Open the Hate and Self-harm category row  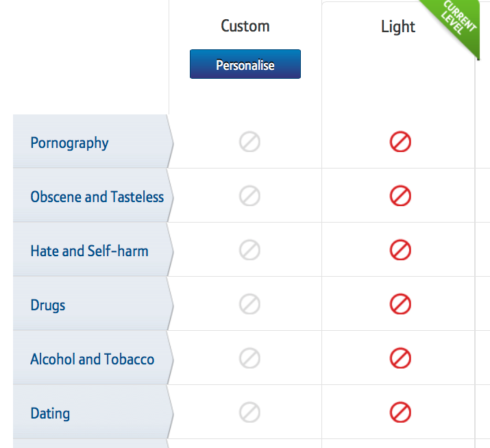click(93, 249)
